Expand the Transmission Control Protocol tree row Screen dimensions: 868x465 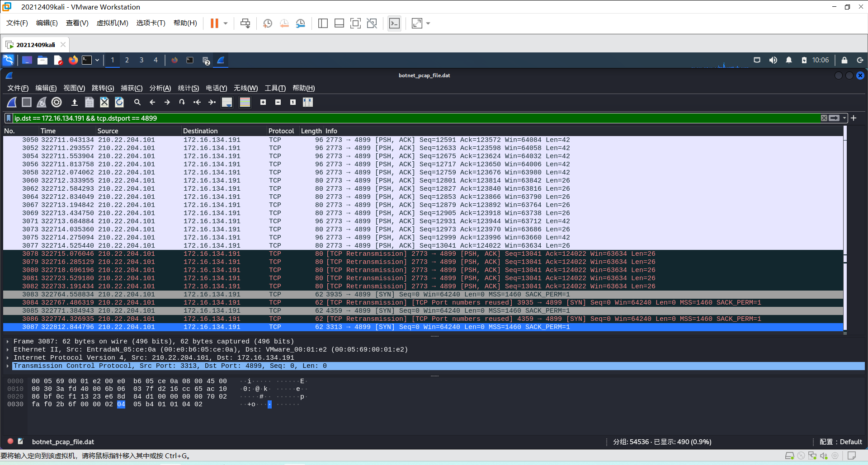coord(8,366)
